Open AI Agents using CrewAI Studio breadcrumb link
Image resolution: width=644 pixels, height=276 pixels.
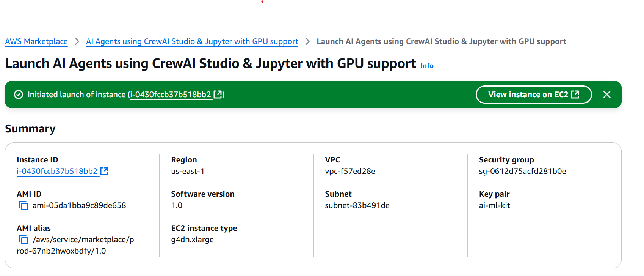(192, 41)
